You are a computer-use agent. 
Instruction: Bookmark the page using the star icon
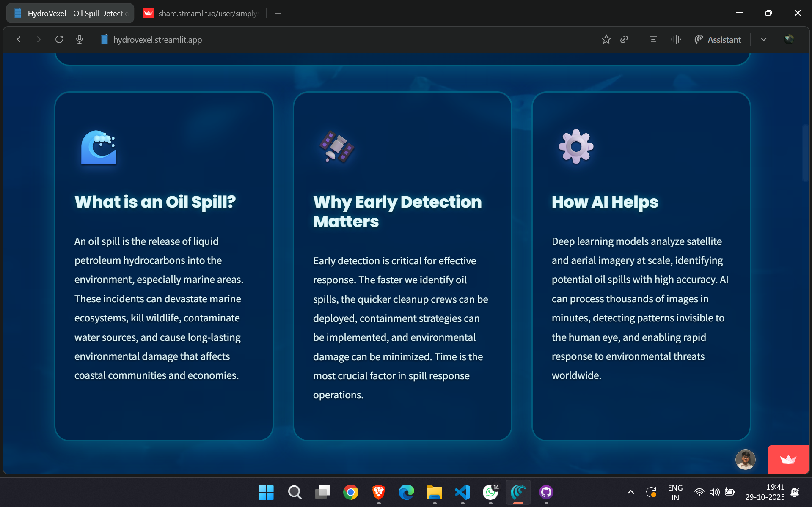tap(606, 39)
